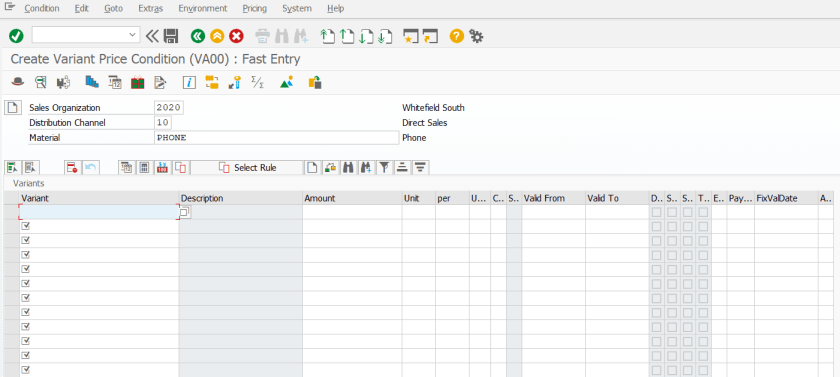Click the Save floppy disk icon
Image resolution: width=840 pixels, height=377 pixels.
(x=170, y=36)
